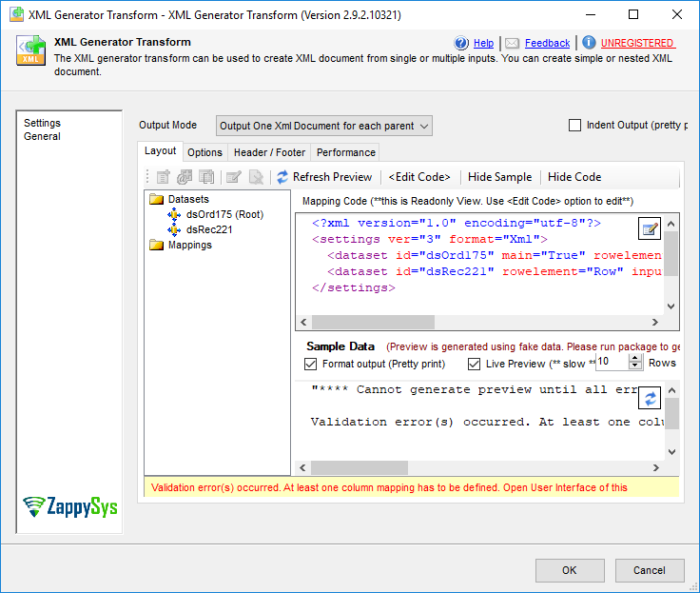The image size is (700, 593).
Task: Click the edit node toolbar icon
Action: 233,177
